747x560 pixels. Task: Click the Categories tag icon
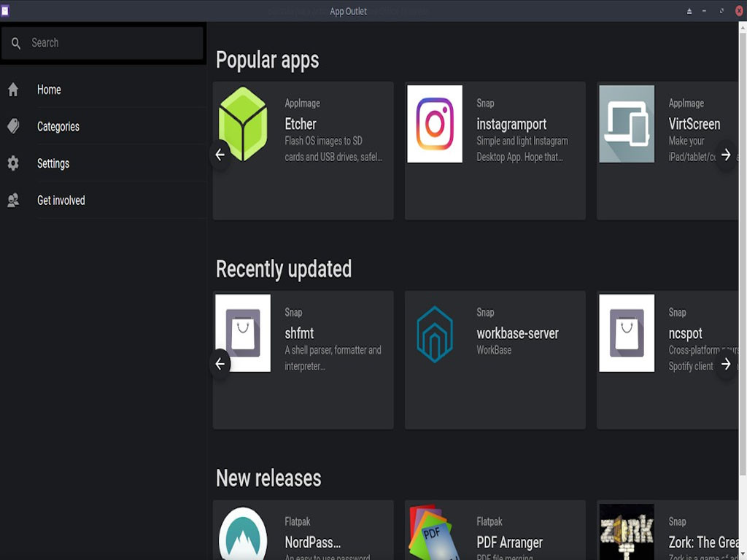coord(13,126)
